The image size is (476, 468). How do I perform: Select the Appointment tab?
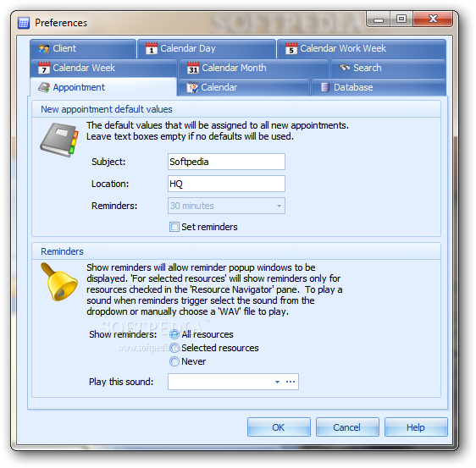(x=103, y=87)
